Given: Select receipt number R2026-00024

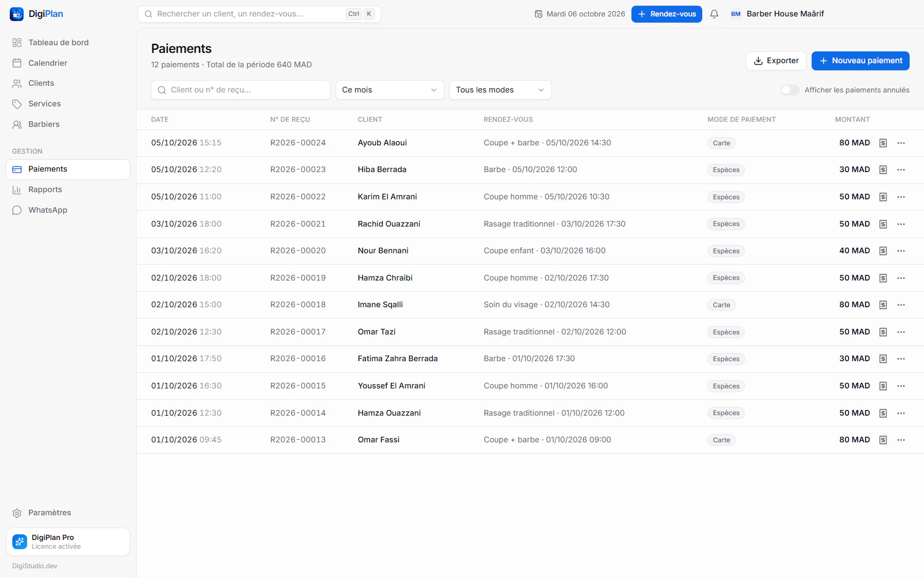Looking at the screenshot, I should (x=298, y=143).
